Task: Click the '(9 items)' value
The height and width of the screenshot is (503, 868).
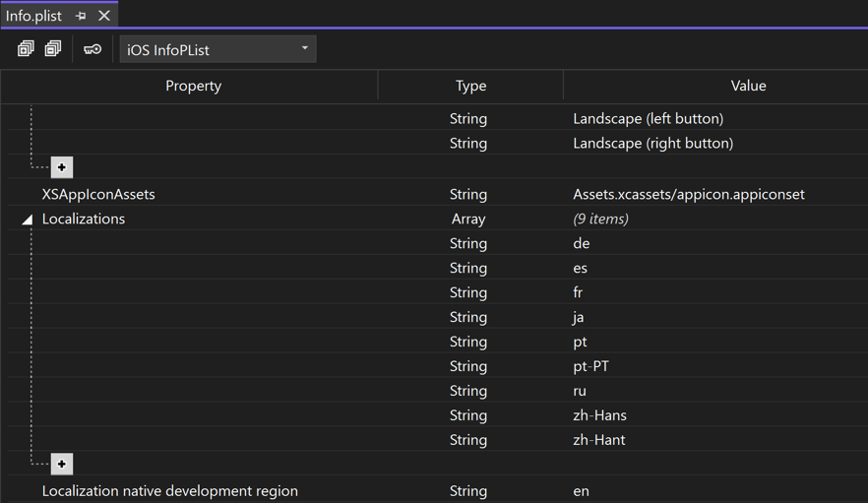Action: tap(600, 219)
